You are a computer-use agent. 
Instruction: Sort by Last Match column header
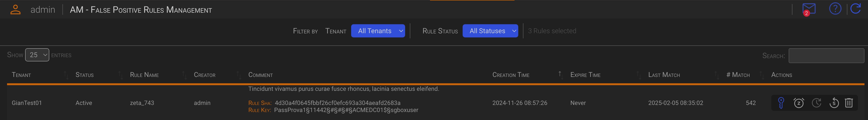664,75
